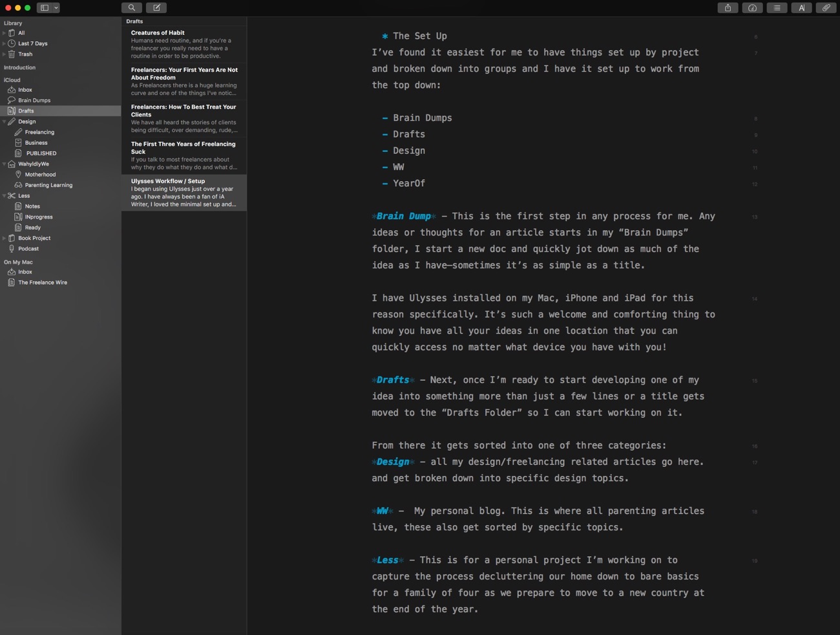Collapse the Less group triangle
Screen dimensions: 840x635
coord(4,195)
